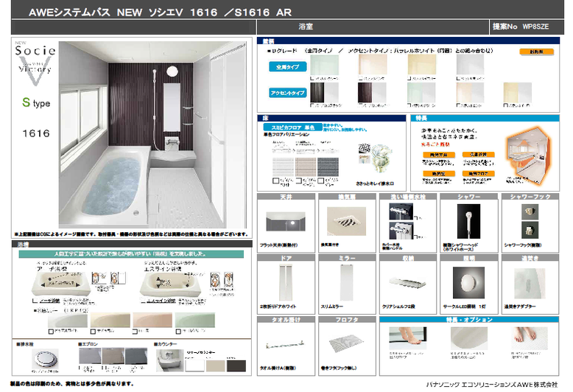Pick the white counter color swatch
The height and width of the screenshot is (392, 573).
(x=194, y=366)
